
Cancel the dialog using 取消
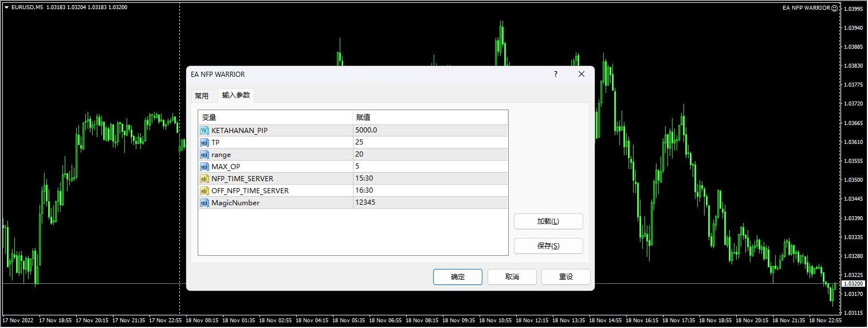(512, 277)
